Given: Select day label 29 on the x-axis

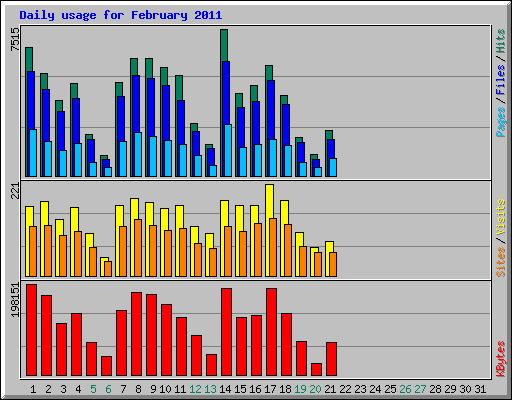Looking at the screenshot, I should 450,389.
